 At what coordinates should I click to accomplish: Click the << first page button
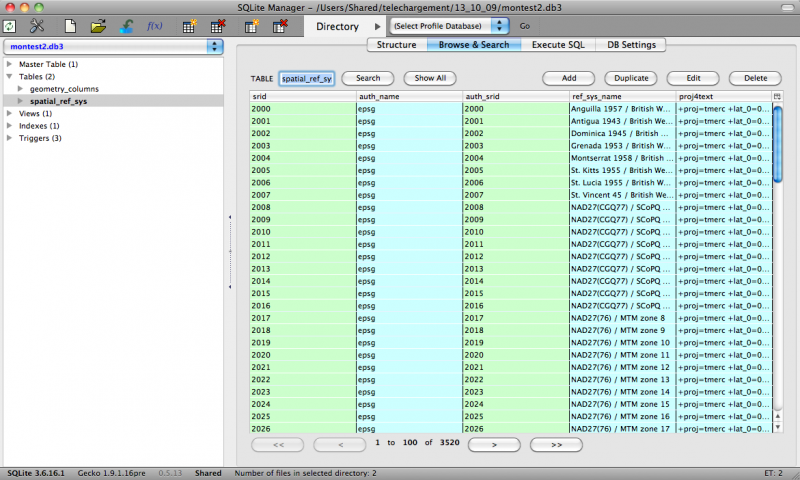278,445
